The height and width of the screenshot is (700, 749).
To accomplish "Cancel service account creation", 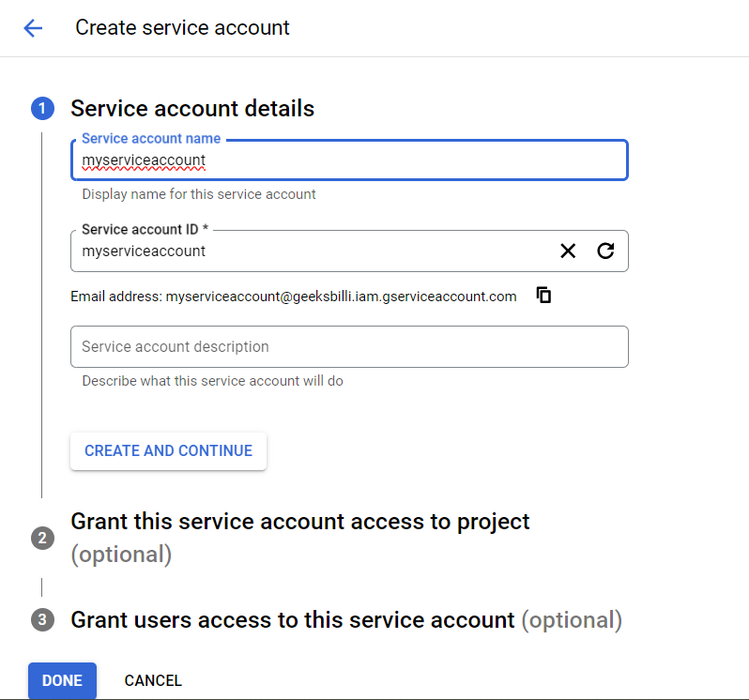I will 153,680.
